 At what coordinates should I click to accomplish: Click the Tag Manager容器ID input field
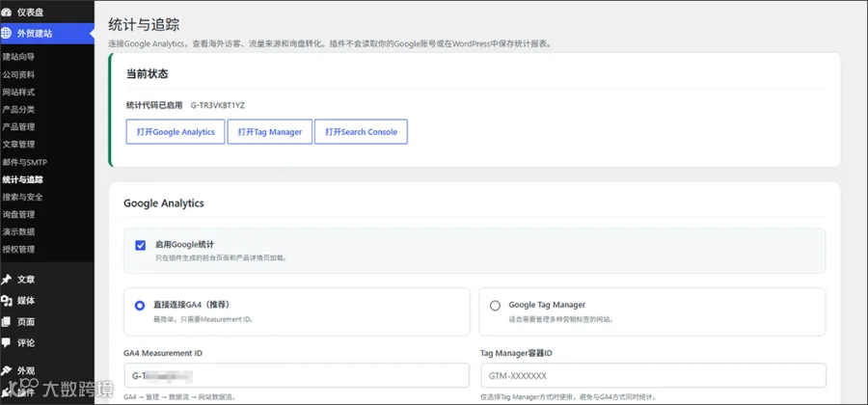click(x=653, y=376)
